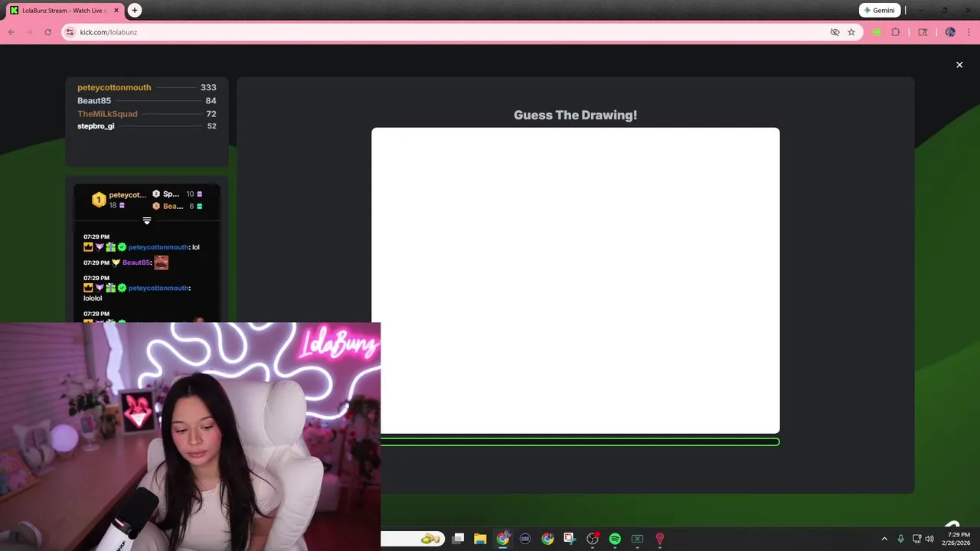Open the first Chrome icon in the taskbar
This screenshot has height=551, width=980.
tap(503, 539)
